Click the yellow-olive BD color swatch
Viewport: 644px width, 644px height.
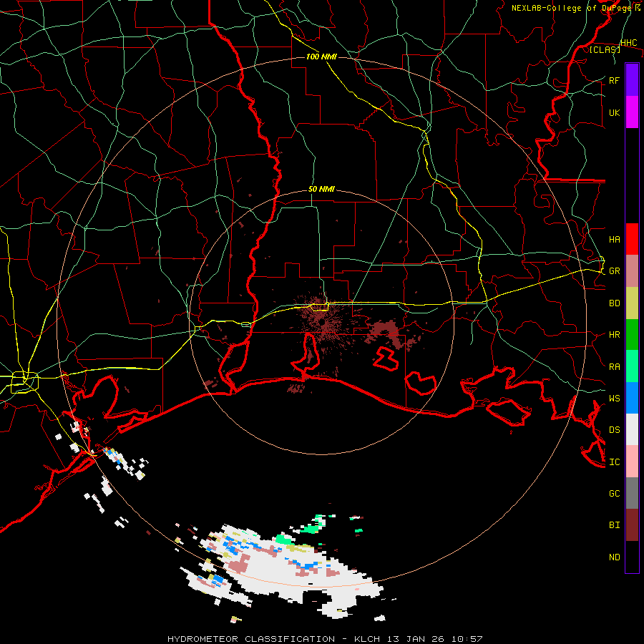[x=632, y=303]
